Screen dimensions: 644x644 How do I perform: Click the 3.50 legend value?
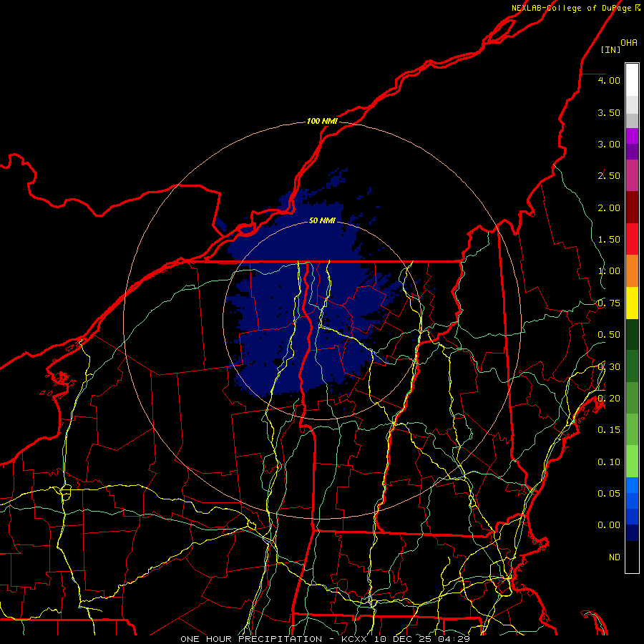[x=609, y=112]
